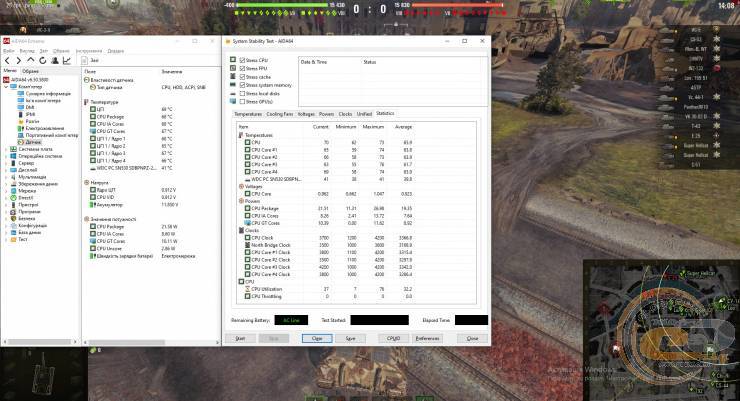The width and height of the screenshot is (740, 401).
Task: Click Stress system memory RAM icon
Action: point(233,84)
